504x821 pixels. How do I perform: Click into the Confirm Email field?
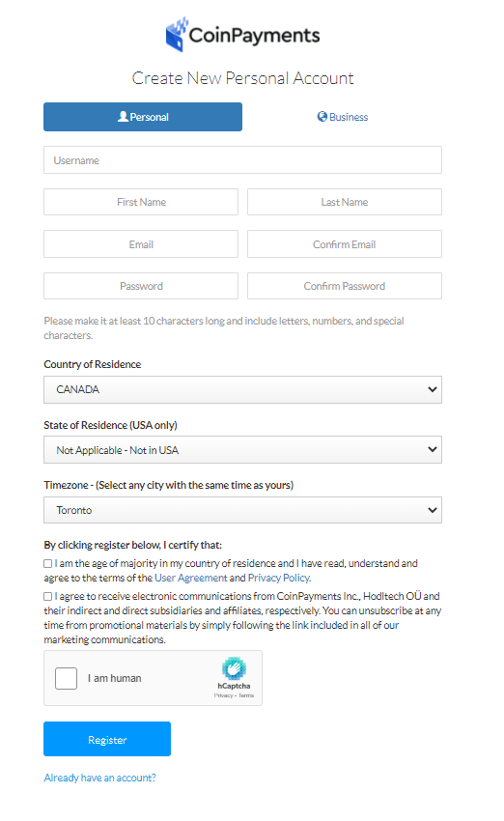click(x=345, y=244)
